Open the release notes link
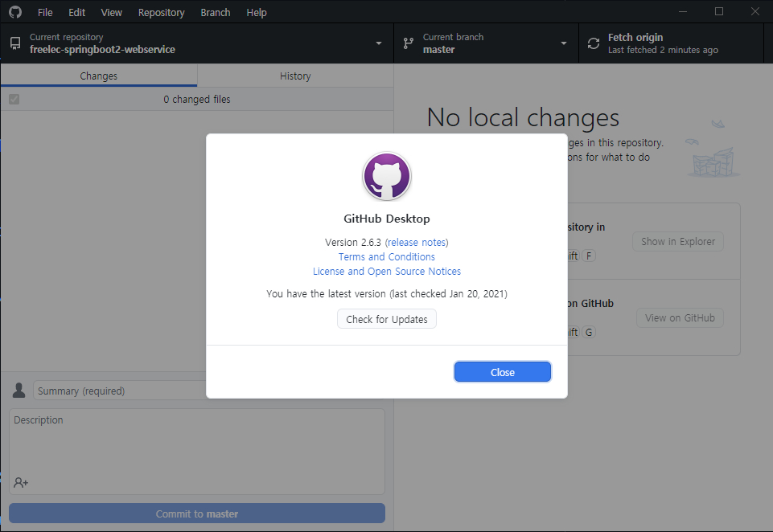This screenshot has height=532, width=773. coord(417,243)
